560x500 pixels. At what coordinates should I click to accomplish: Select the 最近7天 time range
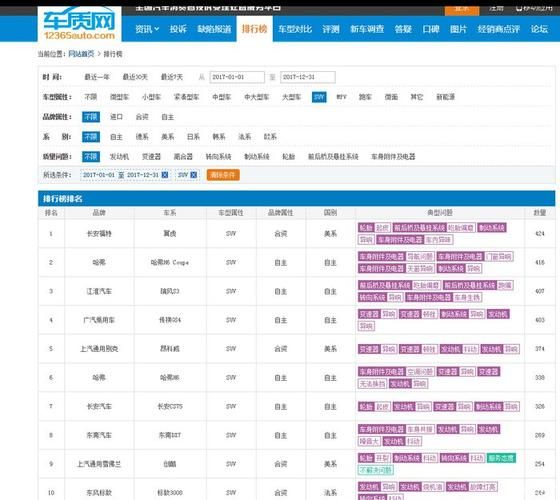coord(172,77)
